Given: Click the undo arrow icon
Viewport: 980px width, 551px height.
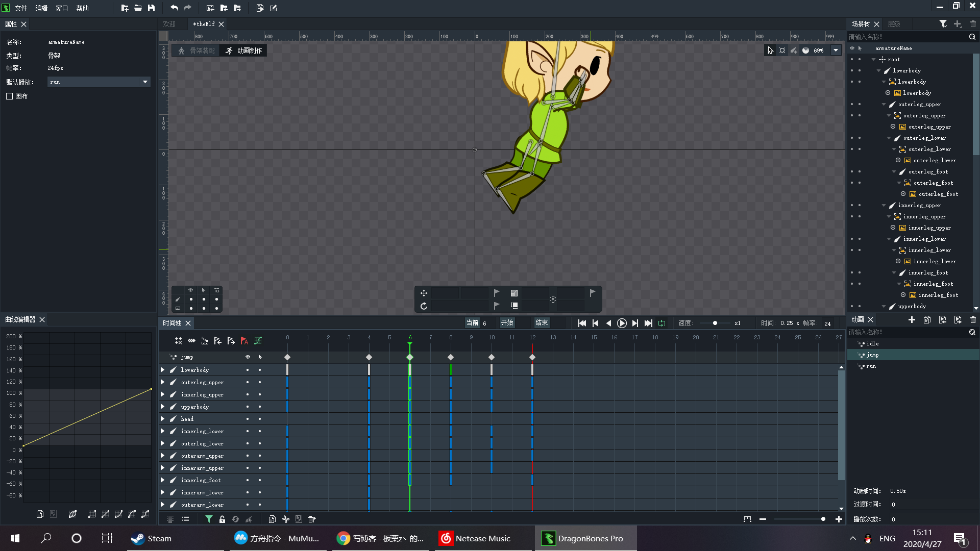Looking at the screenshot, I should pyautogui.click(x=174, y=8).
